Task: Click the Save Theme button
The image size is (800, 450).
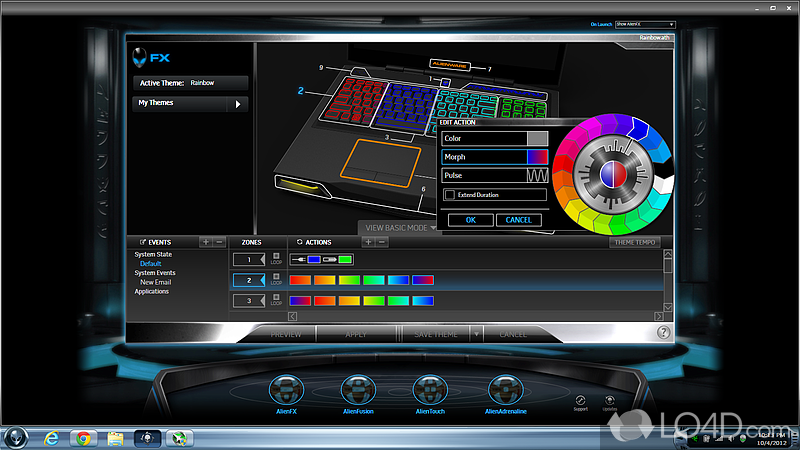Action: (x=436, y=334)
